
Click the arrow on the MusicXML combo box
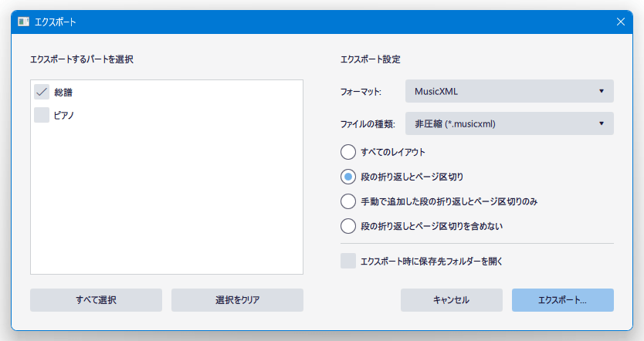coord(602,91)
